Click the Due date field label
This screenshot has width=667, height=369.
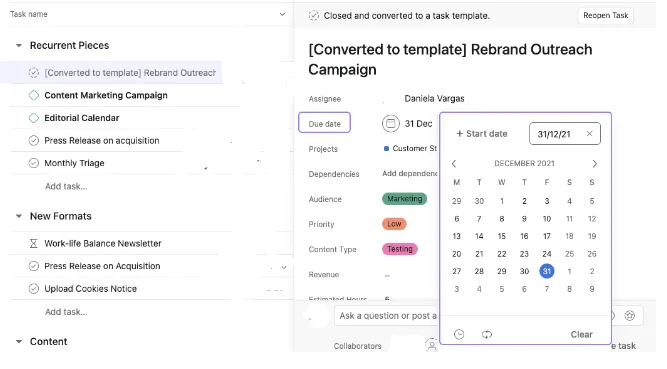pos(325,123)
